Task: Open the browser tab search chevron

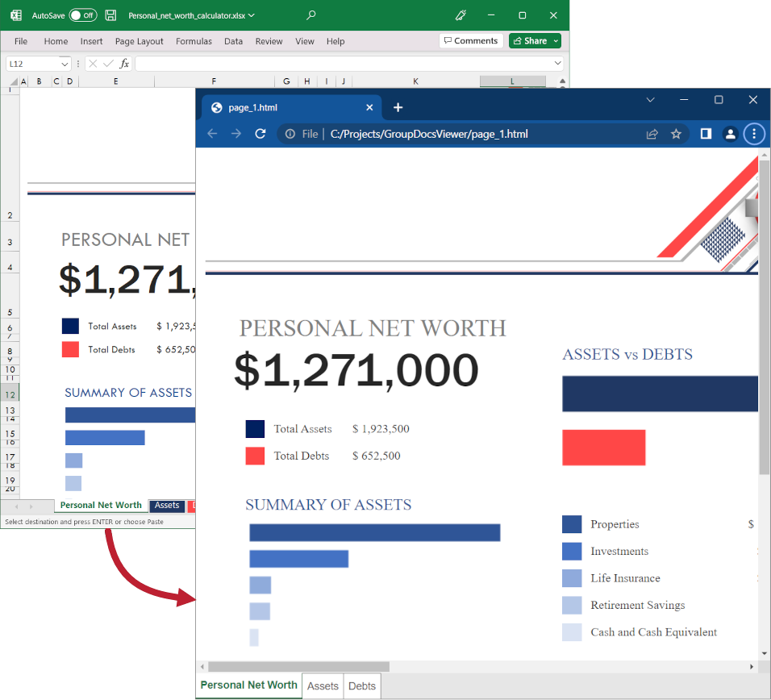Action: pyautogui.click(x=650, y=100)
